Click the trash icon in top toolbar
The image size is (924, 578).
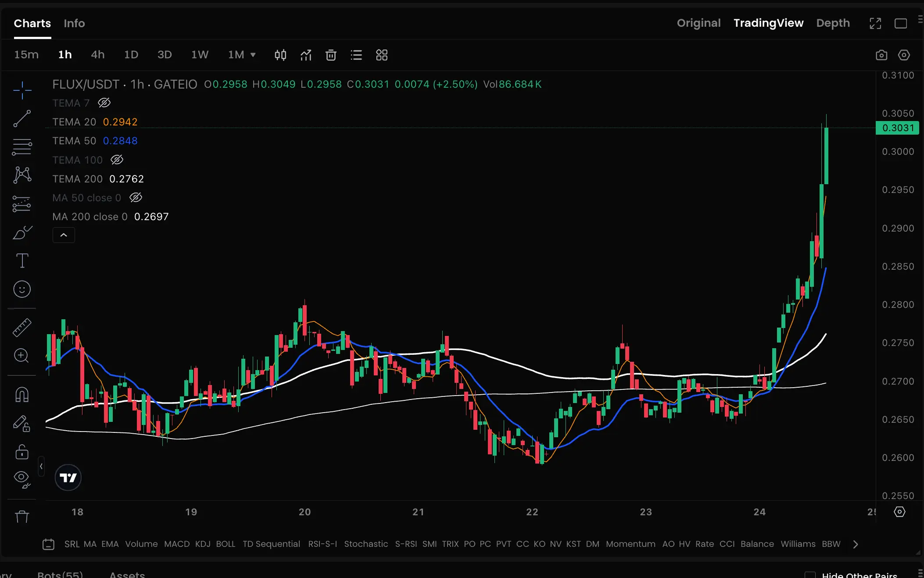point(331,55)
